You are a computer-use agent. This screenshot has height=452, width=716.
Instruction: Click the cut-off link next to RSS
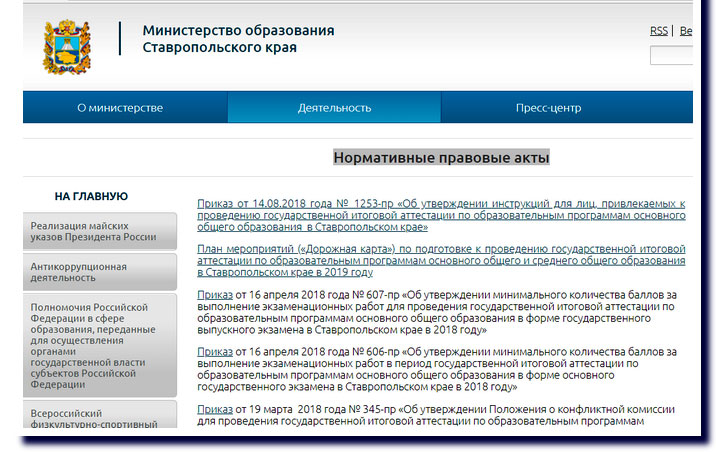685,31
